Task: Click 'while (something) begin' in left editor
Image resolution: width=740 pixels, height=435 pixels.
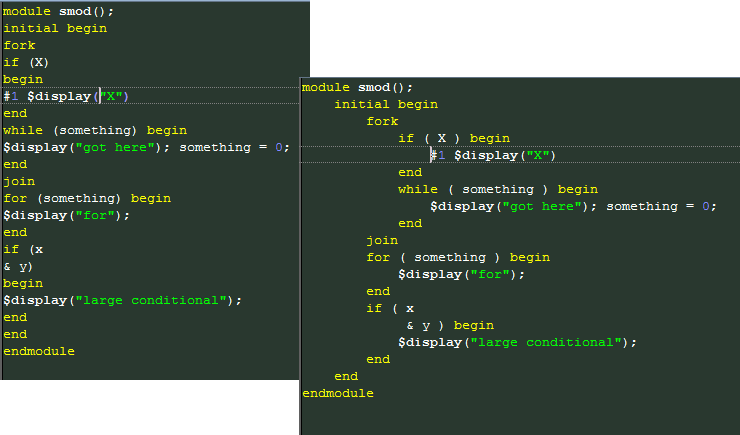Action: tap(95, 130)
